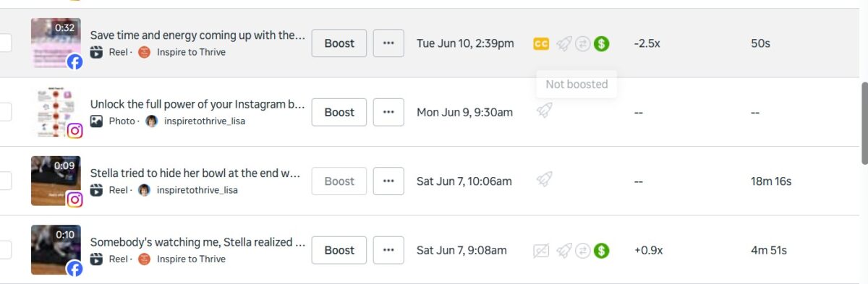Open the three-dot menu for 'Unlock the full power' photo
This screenshot has height=284, width=868.
(x=388, y=112)
